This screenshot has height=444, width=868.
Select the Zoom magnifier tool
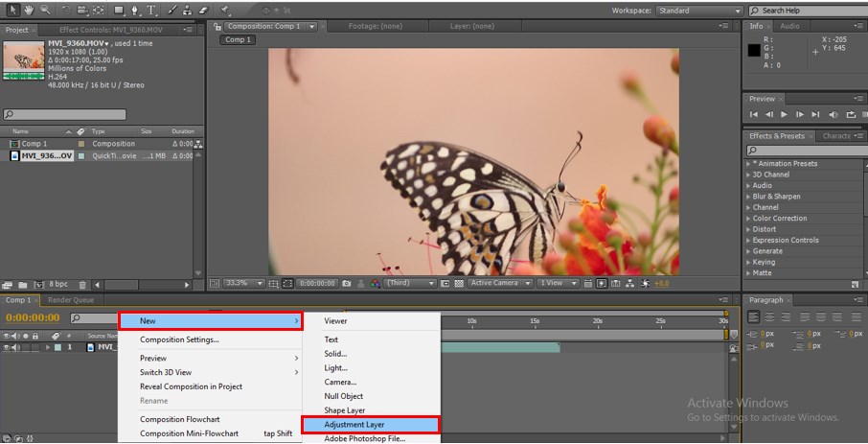click(x=45, y=10)
